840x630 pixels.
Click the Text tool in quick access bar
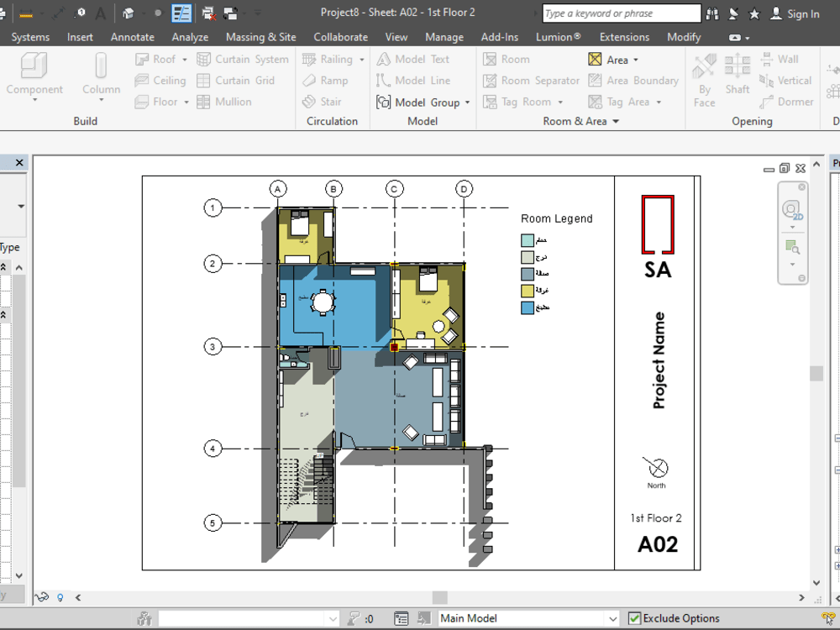tap(100, 13)
